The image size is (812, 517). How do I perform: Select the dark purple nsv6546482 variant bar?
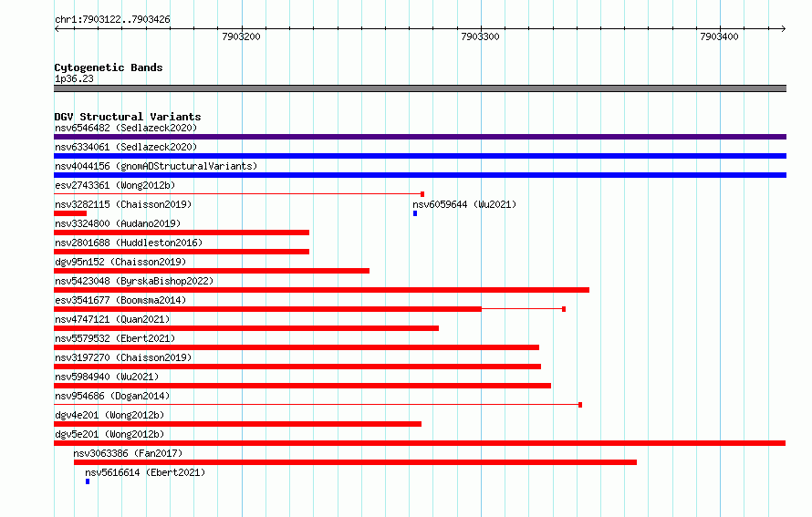420,137
